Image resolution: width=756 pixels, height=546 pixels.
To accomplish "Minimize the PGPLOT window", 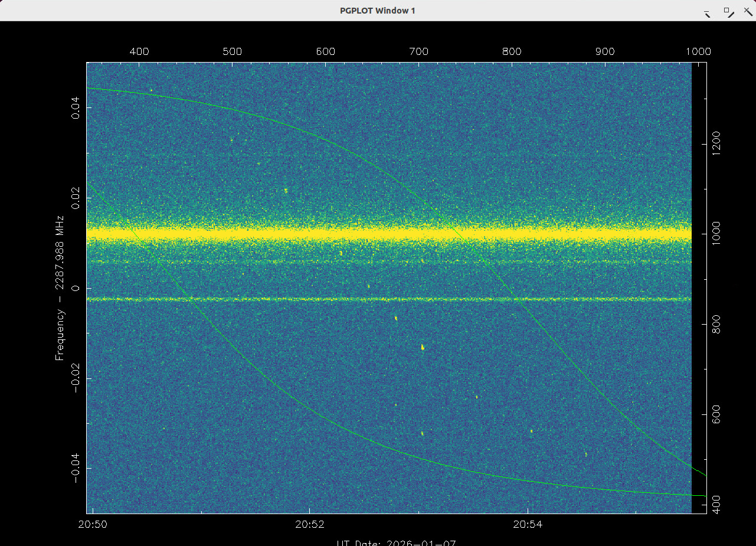I will [x=707, y=12].
